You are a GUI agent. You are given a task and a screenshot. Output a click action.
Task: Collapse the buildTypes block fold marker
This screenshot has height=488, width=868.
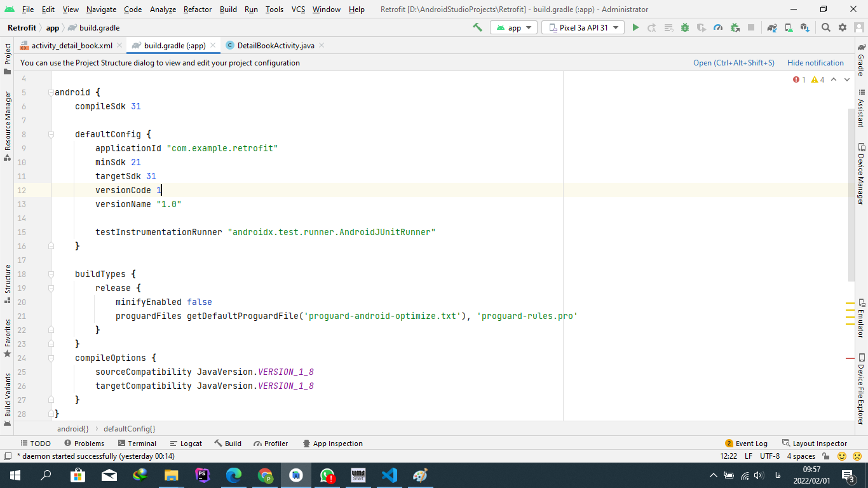tap(51, 274)
